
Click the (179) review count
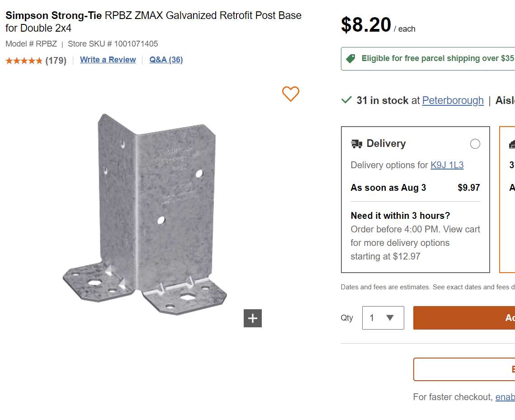[x=56, y=61]
